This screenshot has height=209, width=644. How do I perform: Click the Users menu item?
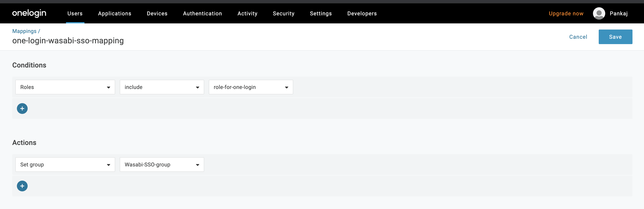[75, 14]
